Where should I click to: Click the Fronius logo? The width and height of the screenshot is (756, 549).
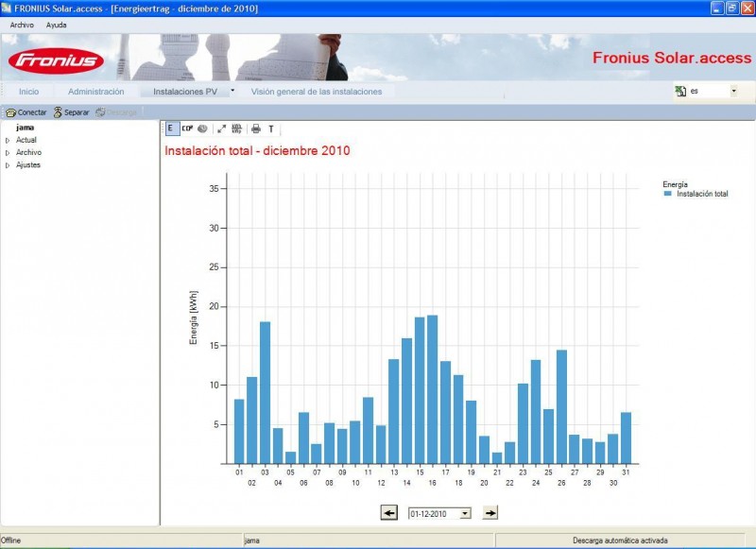click(x=56, y=60)
